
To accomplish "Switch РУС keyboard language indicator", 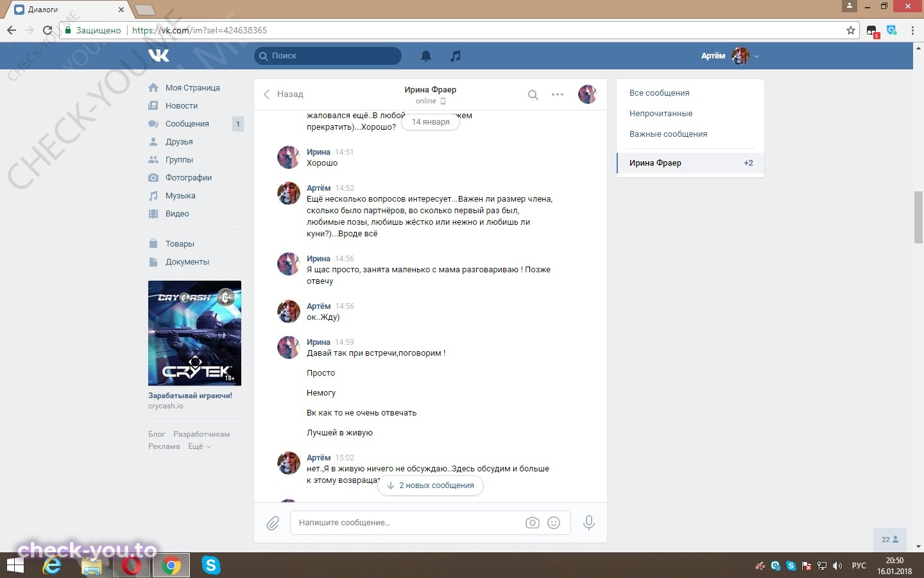I will pos(859,566).
